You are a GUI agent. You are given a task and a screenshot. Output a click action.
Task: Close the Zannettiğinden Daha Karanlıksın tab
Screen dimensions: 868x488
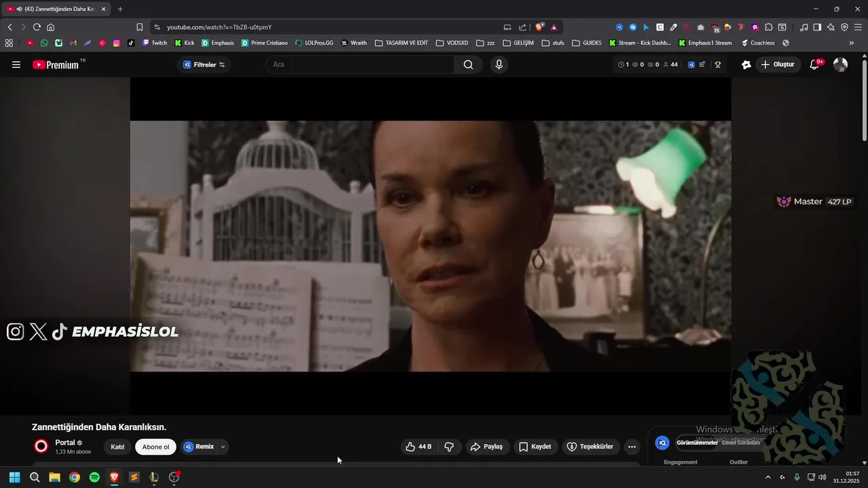click(x=103, y=9)
